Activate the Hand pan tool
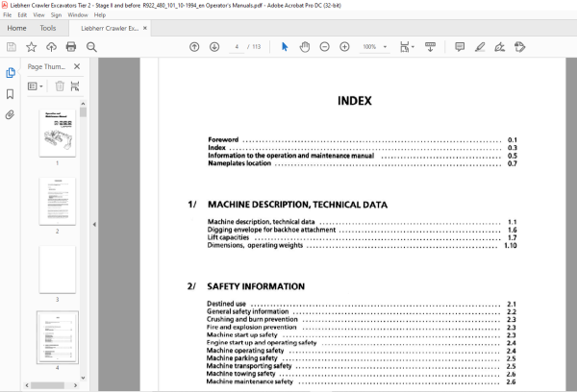This screenshot has height=392, width=577. [x=304, y=47]
